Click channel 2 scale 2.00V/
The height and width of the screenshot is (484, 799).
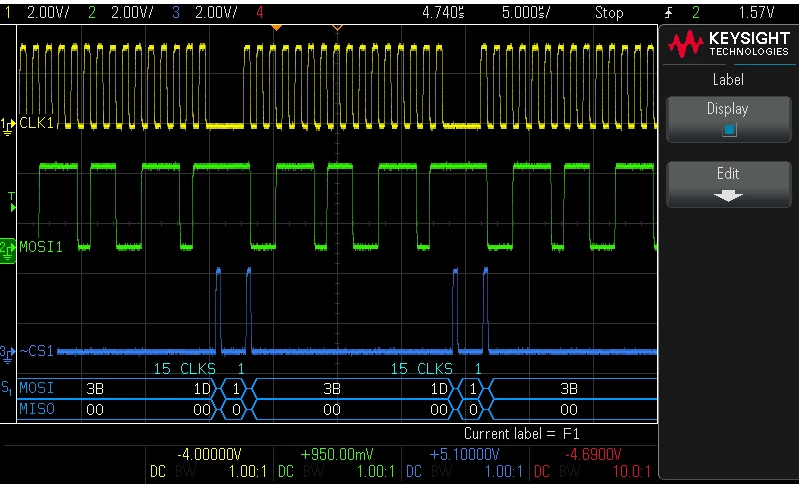pyautogui.click(x=132, y=13)
